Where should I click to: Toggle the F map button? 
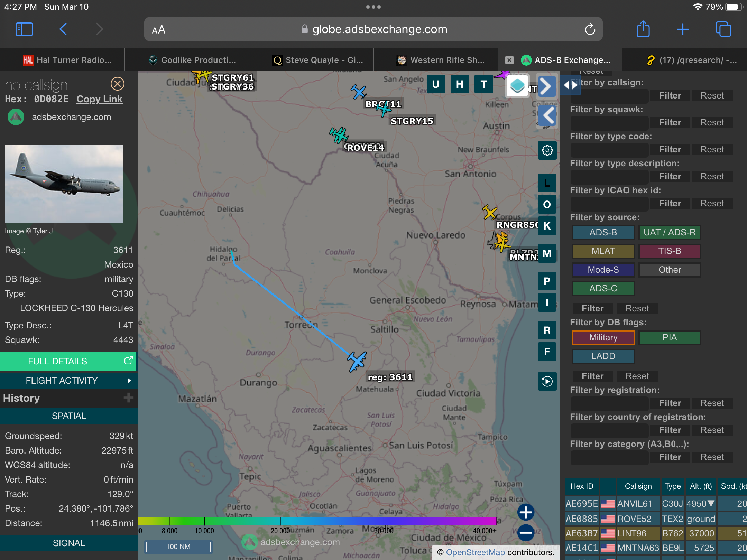547,352
